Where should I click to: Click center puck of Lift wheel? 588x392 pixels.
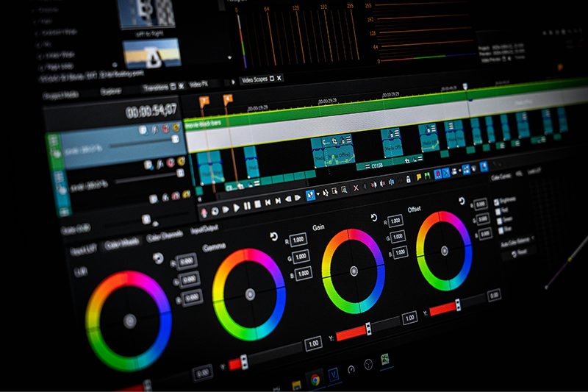130,321
